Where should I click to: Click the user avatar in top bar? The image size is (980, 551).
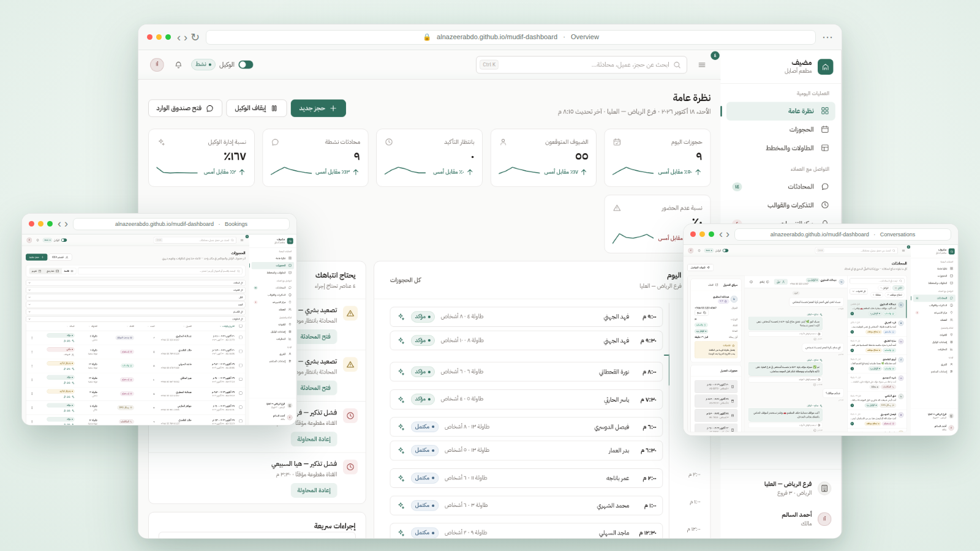point(157,65)
